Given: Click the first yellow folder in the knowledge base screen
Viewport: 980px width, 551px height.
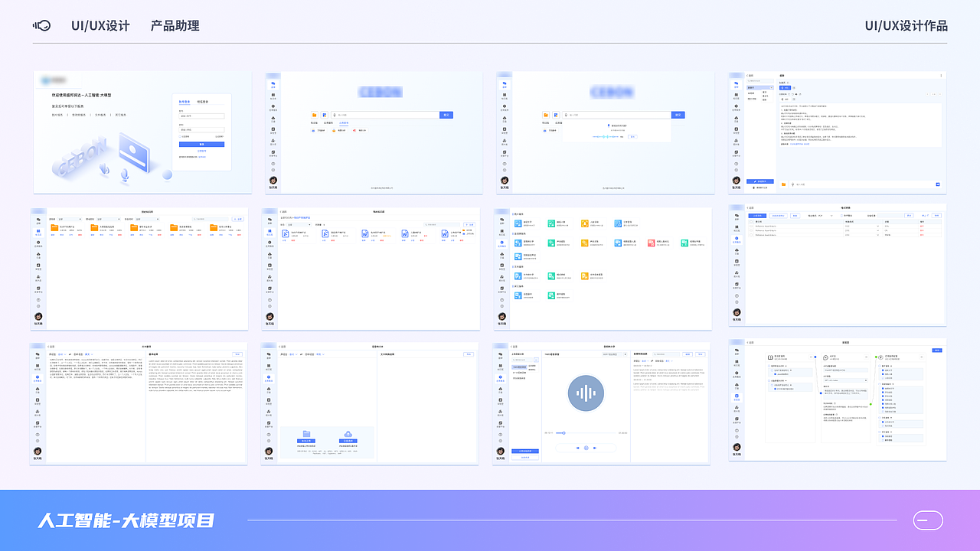Looking at the screenshot, I should click(x=54, y=227).
